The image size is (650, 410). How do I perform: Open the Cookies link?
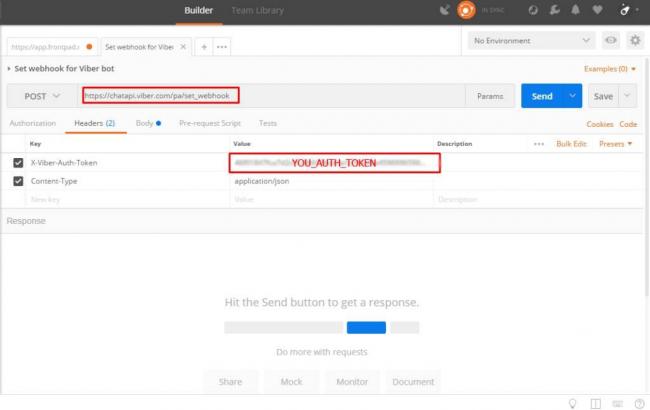pyautogui.click(x=599, y=124)
